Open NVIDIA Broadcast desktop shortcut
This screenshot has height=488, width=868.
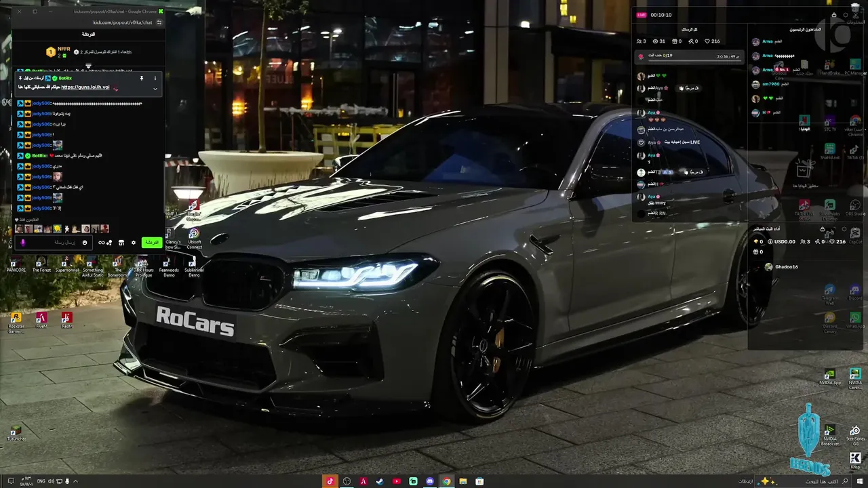pos(830,434)
